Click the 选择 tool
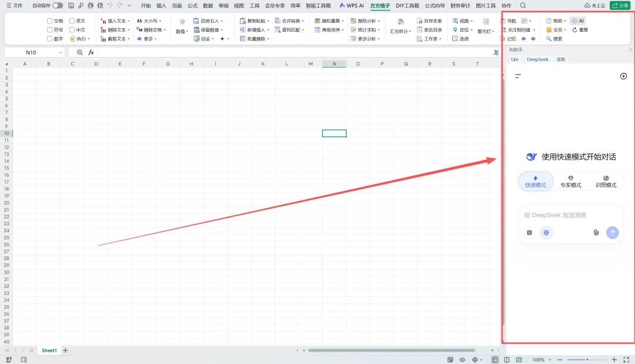This screenshot has width=635, height=364. [x=460, y=39]
